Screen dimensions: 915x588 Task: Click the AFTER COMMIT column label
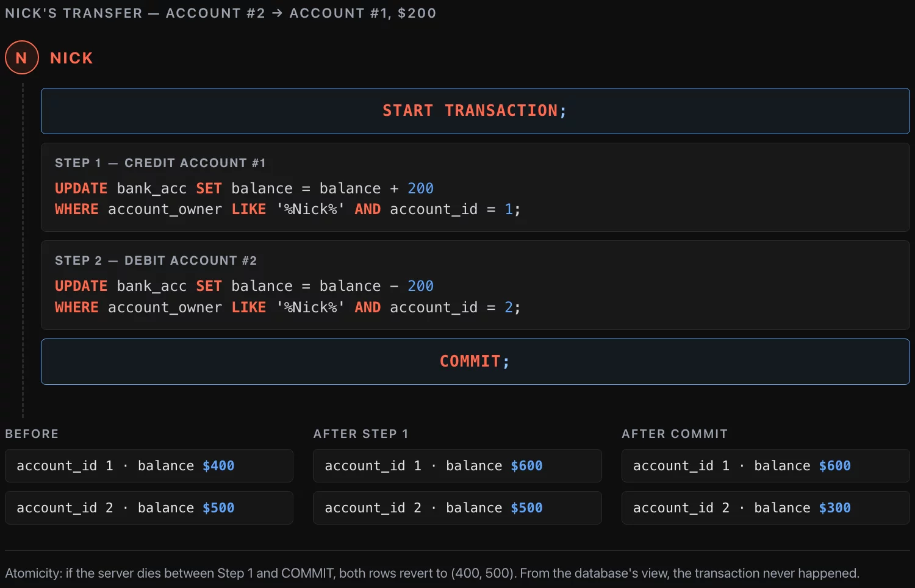click(675, 434)
